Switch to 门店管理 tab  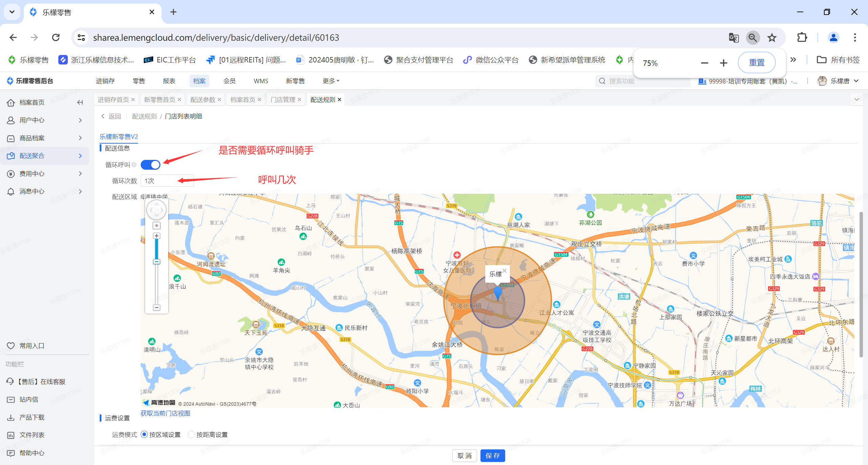(x=283, y=99)
